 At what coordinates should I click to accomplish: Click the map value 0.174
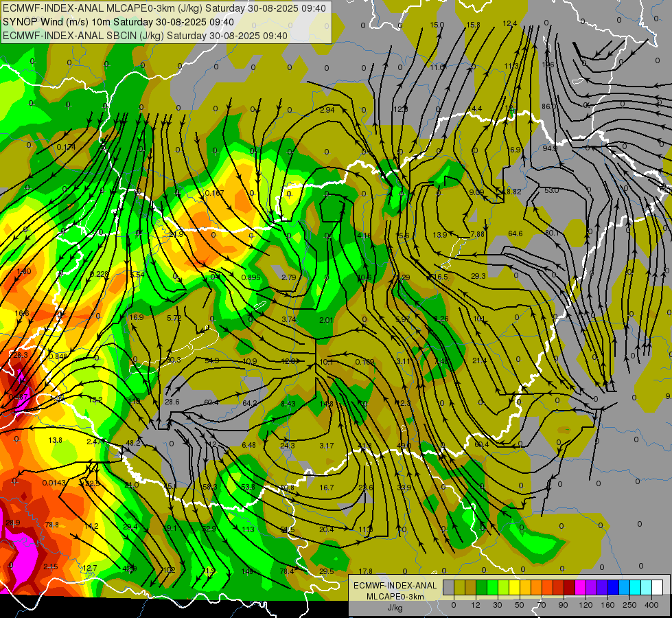(66, 147)
